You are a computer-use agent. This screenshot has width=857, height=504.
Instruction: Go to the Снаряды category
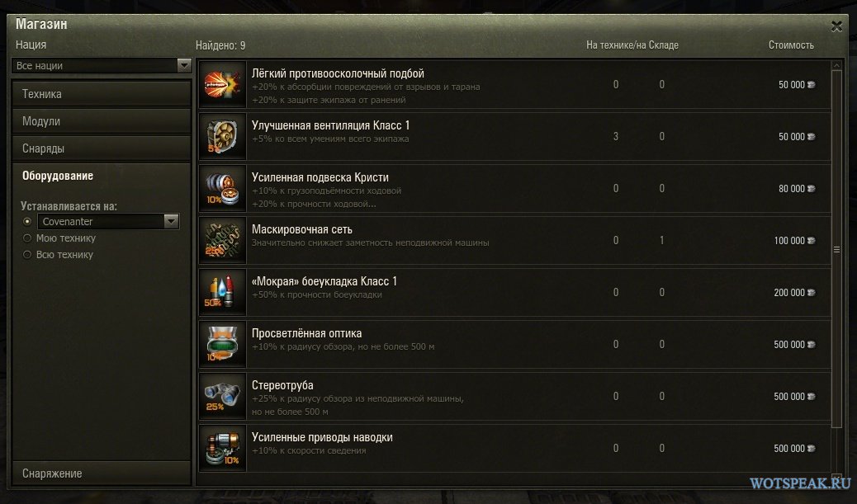(102, 148)
